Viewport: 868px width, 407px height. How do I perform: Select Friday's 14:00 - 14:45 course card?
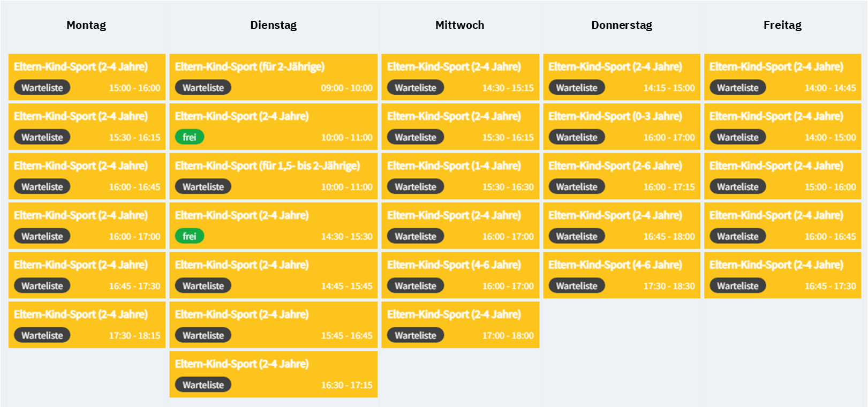[x=782, y=77]
